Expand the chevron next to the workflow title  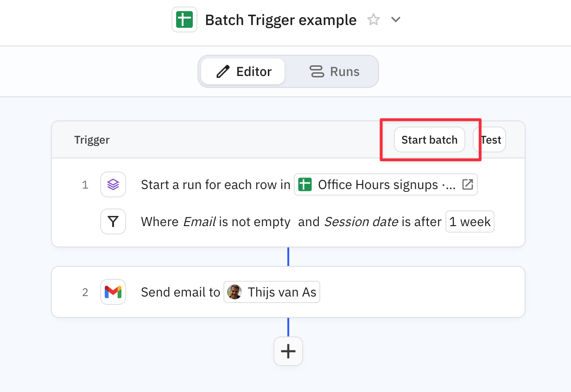(395, 20)
